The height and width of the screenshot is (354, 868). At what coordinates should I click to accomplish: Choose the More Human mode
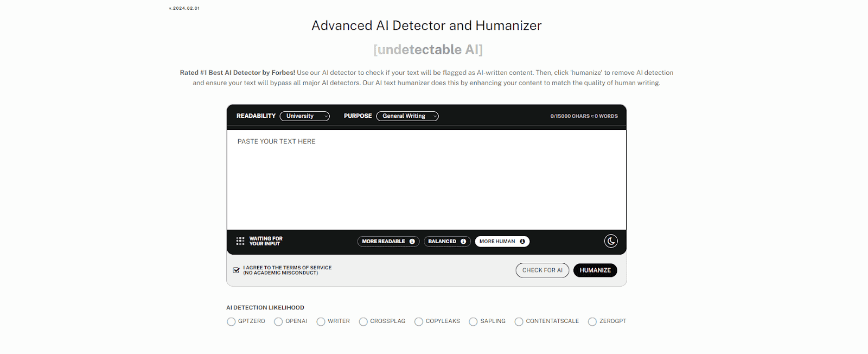(502, 242)
